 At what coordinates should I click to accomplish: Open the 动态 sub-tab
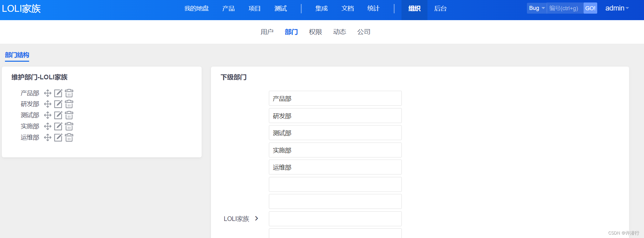(x=340, y=32)
